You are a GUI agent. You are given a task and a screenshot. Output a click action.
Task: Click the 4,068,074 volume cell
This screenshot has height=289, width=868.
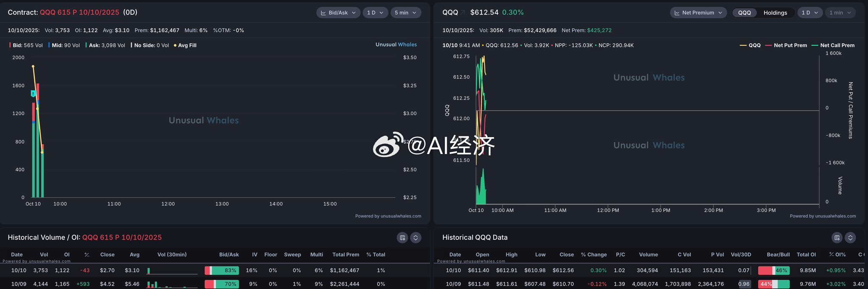(x=645, y=284)
